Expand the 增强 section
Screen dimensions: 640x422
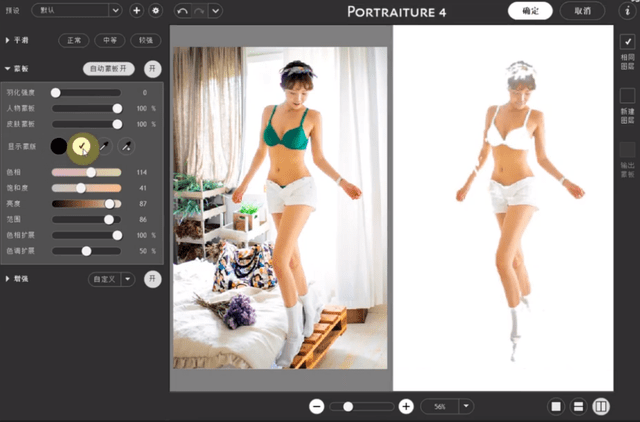(x=7, y=279)
